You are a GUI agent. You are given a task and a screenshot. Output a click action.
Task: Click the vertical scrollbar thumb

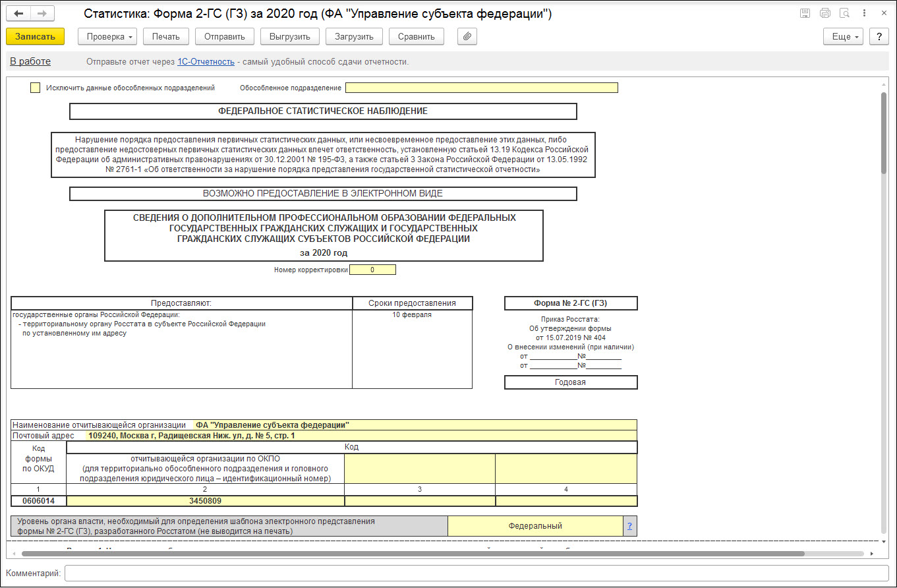884,133
